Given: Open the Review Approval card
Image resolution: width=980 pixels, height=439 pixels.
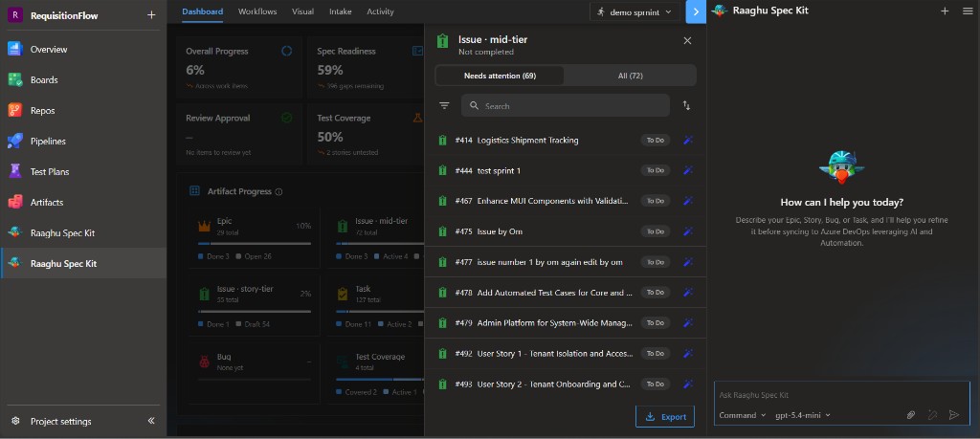Looking at the screenshot, I should tap(239, 134).
